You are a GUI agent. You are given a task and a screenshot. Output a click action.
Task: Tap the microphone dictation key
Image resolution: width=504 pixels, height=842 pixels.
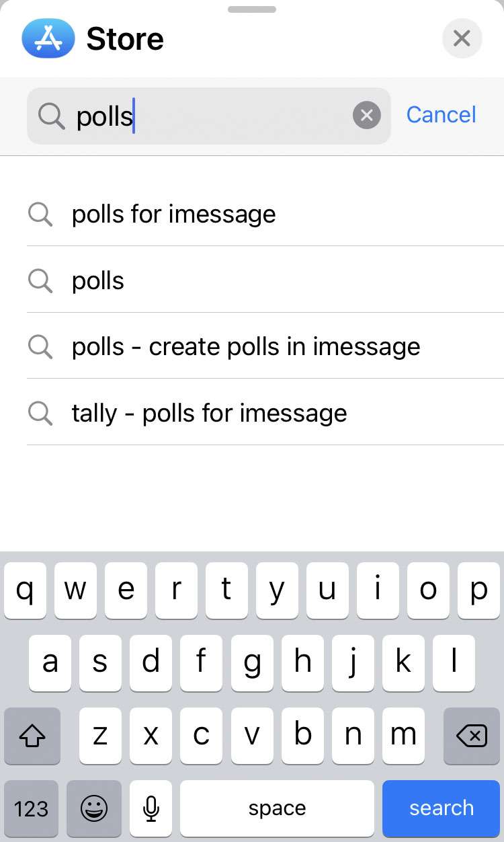tap(151, 808)
